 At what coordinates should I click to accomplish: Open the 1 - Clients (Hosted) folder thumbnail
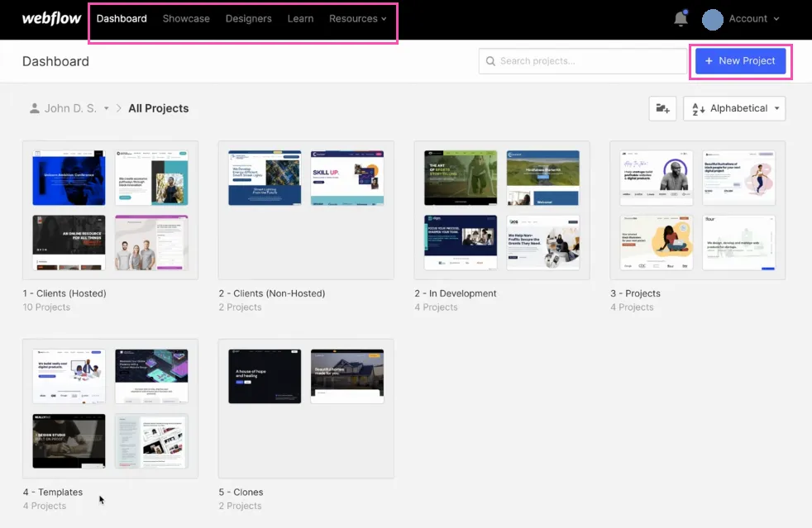(110, 210)
